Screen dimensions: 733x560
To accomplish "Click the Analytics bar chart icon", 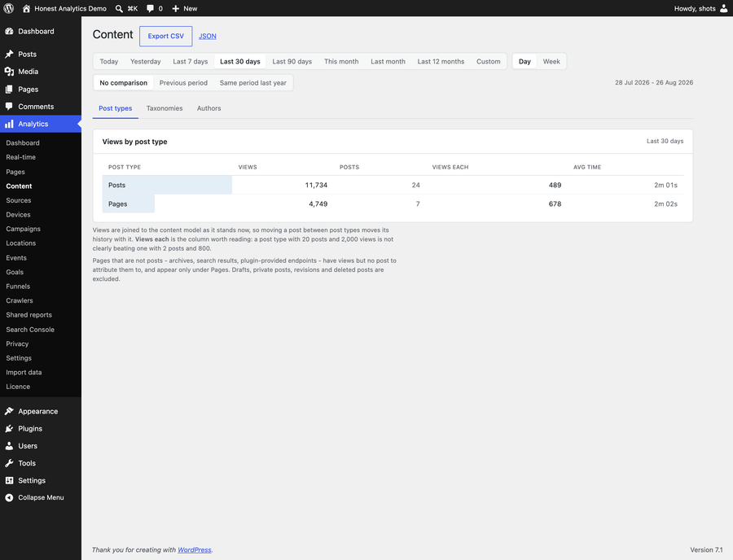I will [x=9, y=124].
